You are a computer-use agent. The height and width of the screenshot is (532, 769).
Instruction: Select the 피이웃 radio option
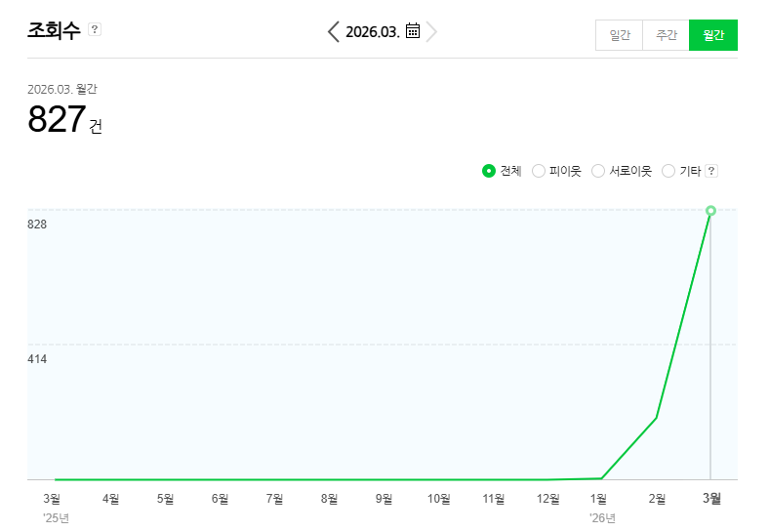click(539, 171)
